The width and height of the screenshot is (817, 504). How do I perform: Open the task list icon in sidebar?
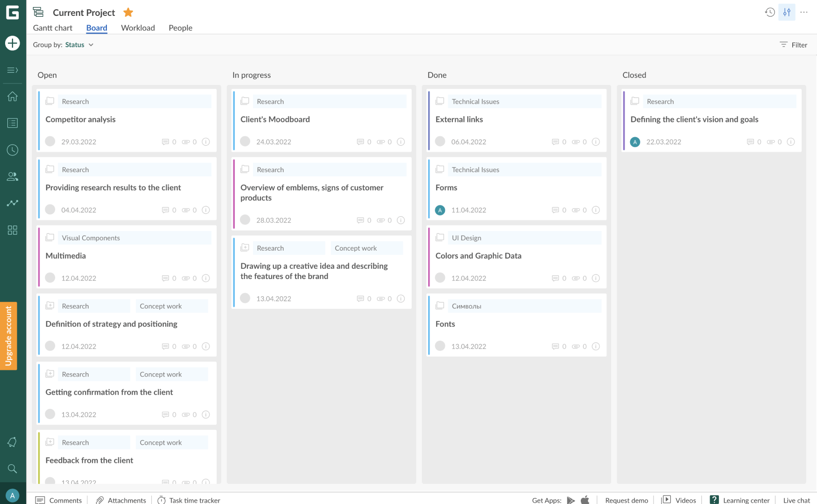[x=13, y=123]
